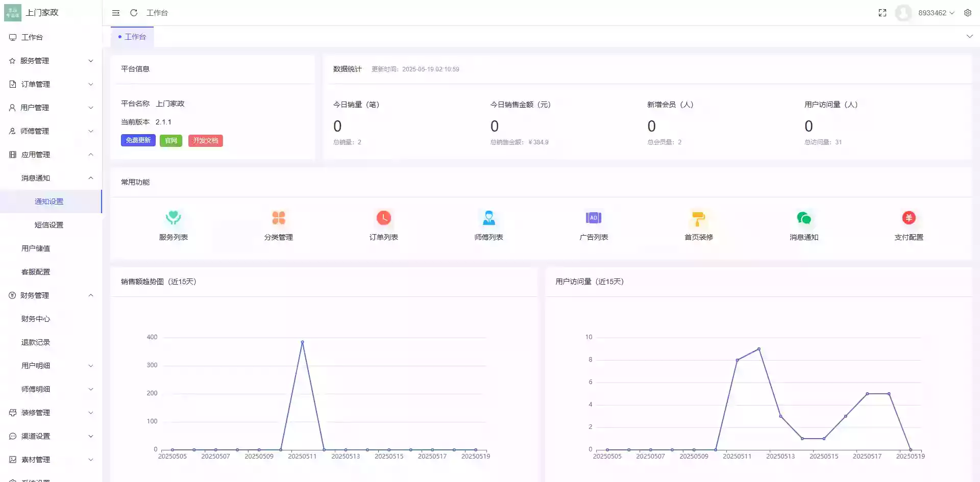Click the user avatar thumbnail
Viewport: 980px width, 482px height.
coord(902,13)
